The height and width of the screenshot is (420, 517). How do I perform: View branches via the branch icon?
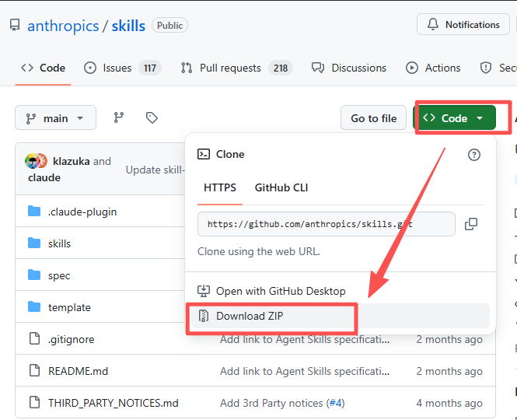point(119,117)
